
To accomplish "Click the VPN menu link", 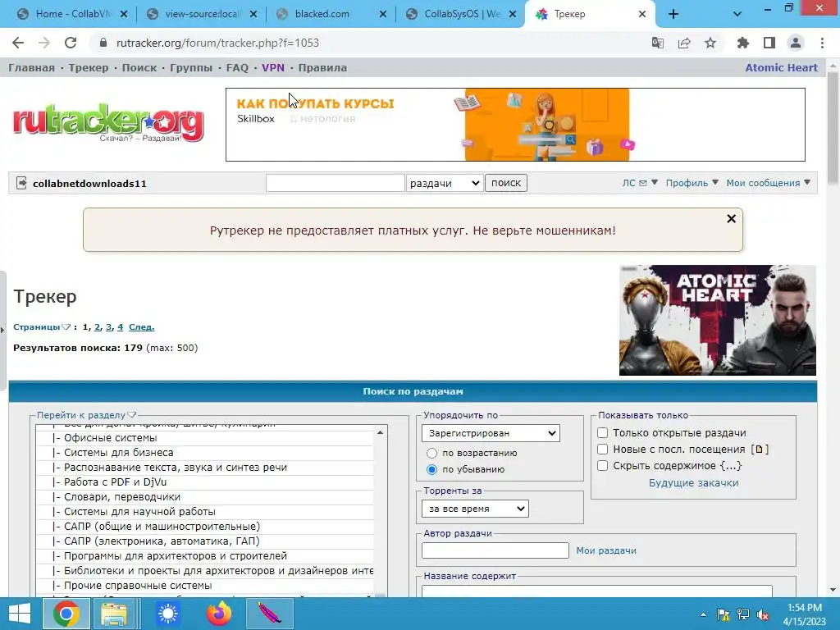I will [273, 68].
